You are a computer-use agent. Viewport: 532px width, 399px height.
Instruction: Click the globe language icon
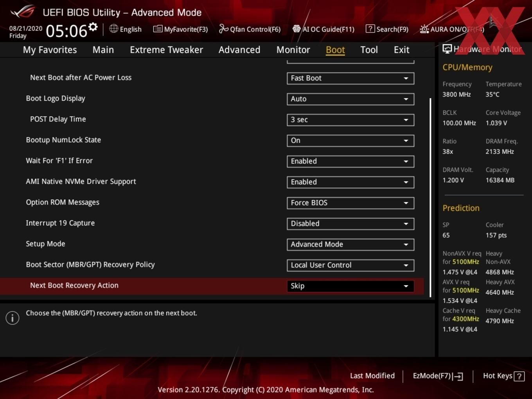(113, 29)
